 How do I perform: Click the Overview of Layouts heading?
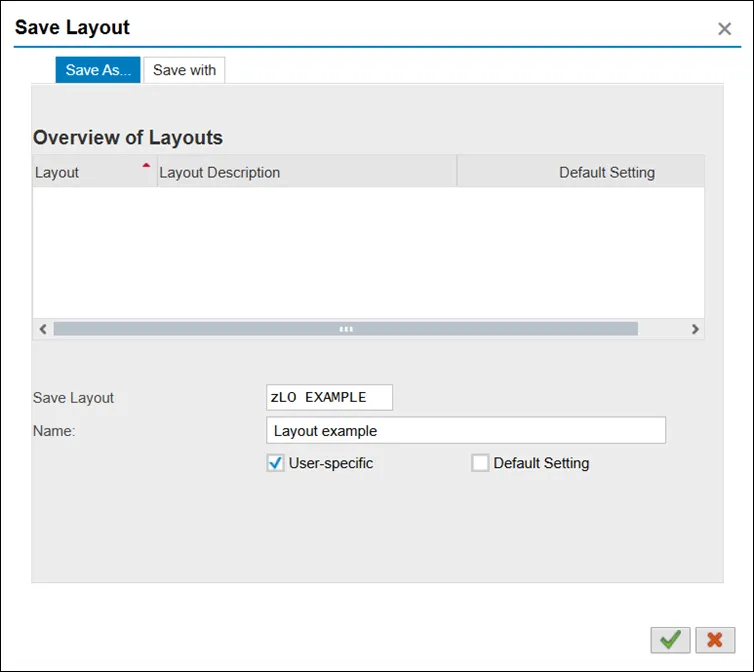tap(128, 137)
